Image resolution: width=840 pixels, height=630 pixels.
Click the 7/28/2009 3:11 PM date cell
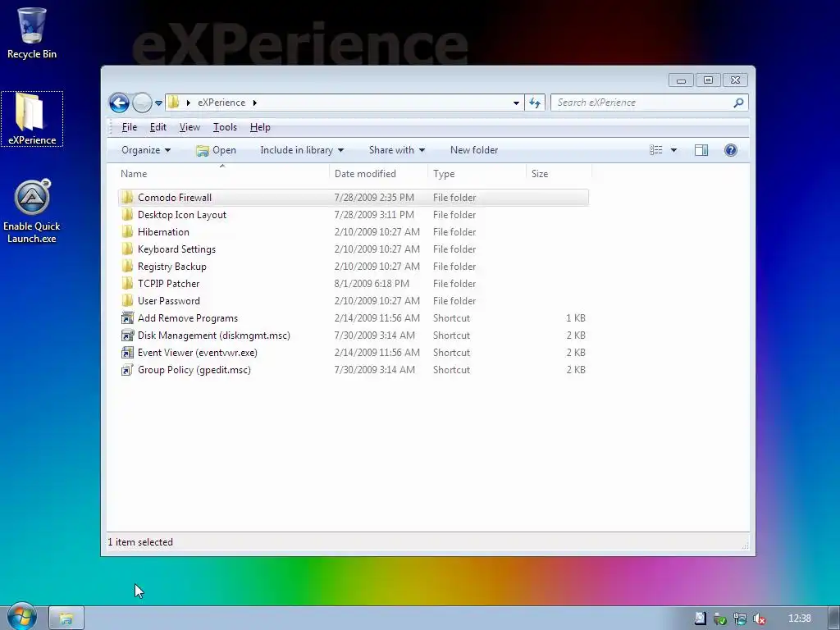tap(374, 215)
